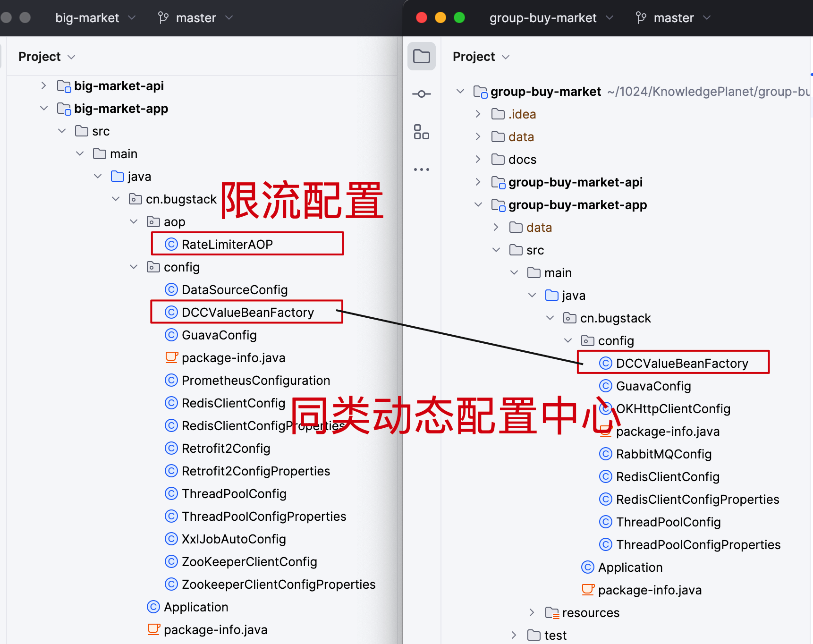Screen dimensions: 813x644
Task: Click the green macOS window button
Action: click(x=459, y=18)
